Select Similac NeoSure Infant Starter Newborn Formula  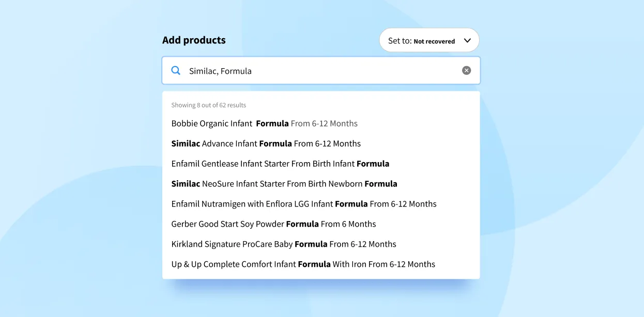point(284,184)
